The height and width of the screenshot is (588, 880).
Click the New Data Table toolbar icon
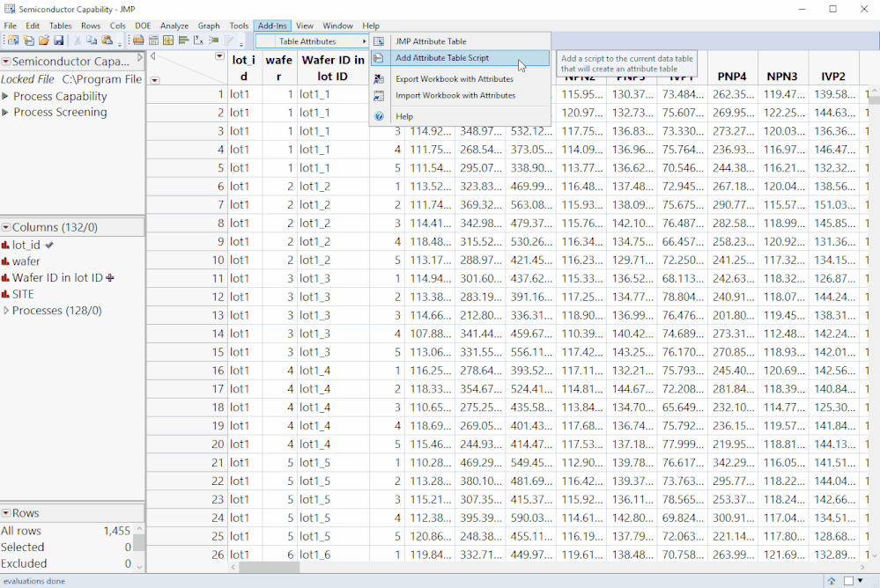12,40
